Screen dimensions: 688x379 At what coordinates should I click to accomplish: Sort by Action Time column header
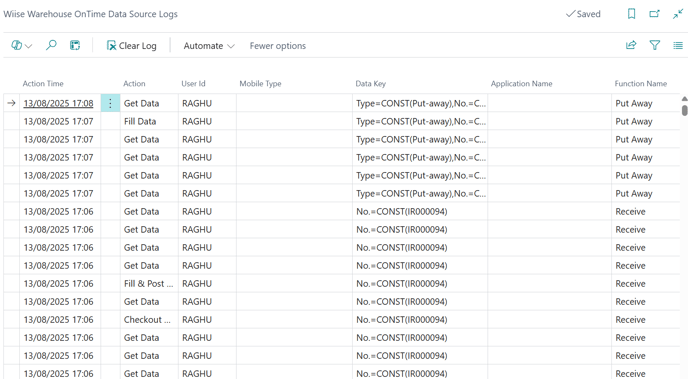43,84
